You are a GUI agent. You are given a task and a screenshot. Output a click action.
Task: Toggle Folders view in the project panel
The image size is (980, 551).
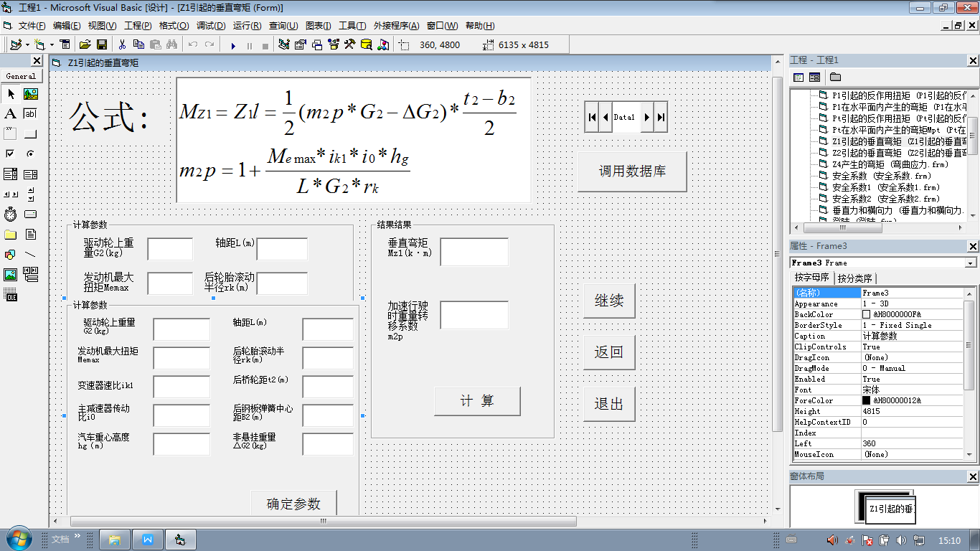pyautogui.click(x=835, y=77)
